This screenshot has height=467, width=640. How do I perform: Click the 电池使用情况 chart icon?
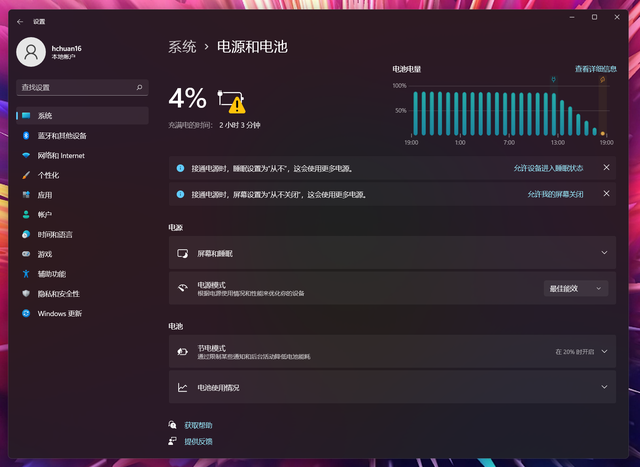point(182,387)
